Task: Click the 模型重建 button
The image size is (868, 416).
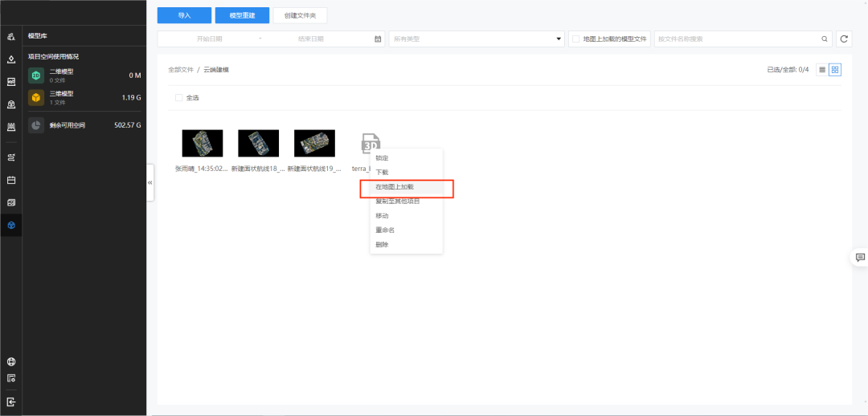Action: pyautogui.click(x=243, y=15)
